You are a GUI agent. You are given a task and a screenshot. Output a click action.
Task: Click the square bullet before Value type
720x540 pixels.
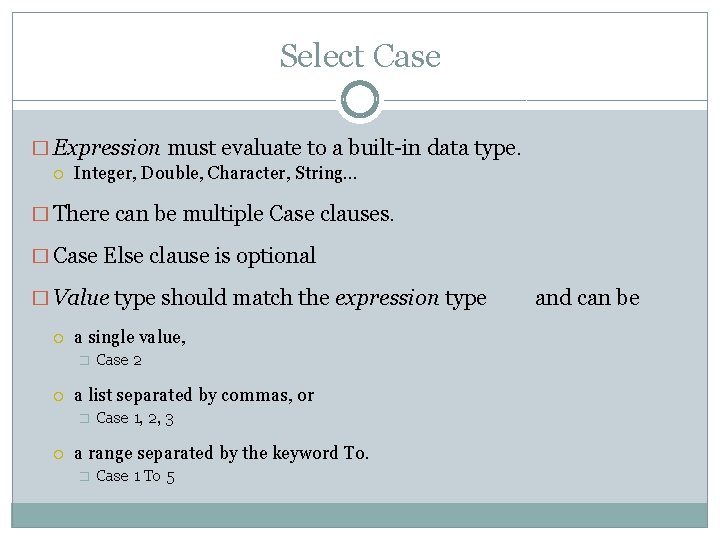pos(39,298)
